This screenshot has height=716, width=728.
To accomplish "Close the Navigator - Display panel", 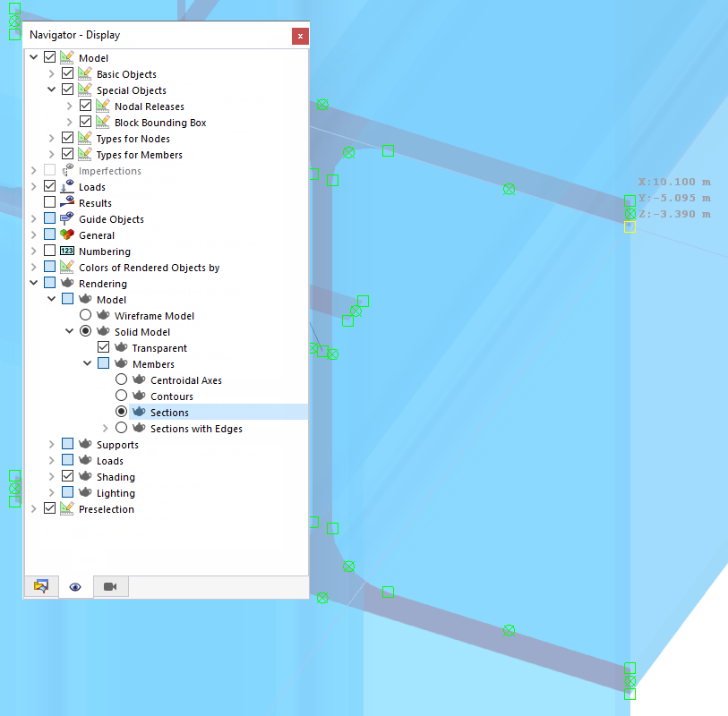I will tap(299, 36).
